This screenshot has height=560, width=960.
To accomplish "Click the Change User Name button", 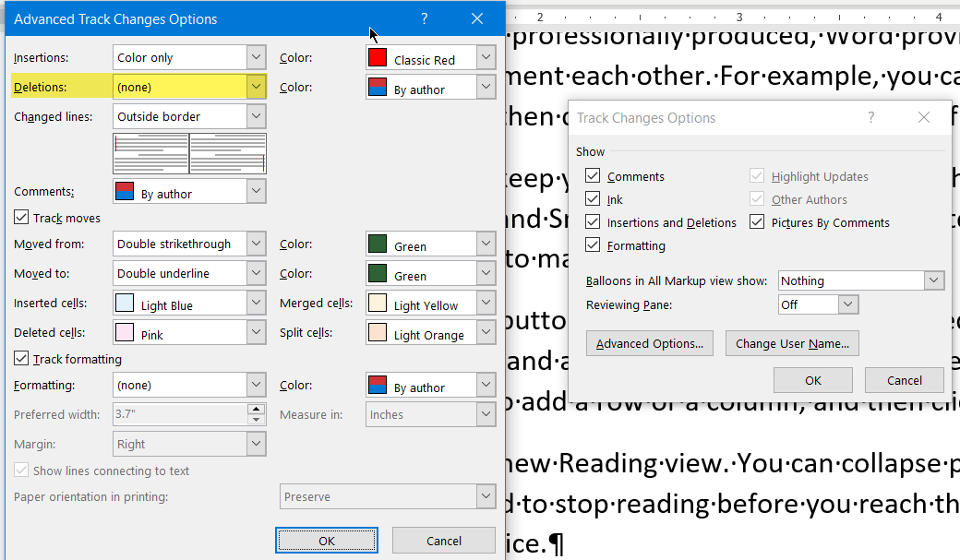I will (792, 343).
